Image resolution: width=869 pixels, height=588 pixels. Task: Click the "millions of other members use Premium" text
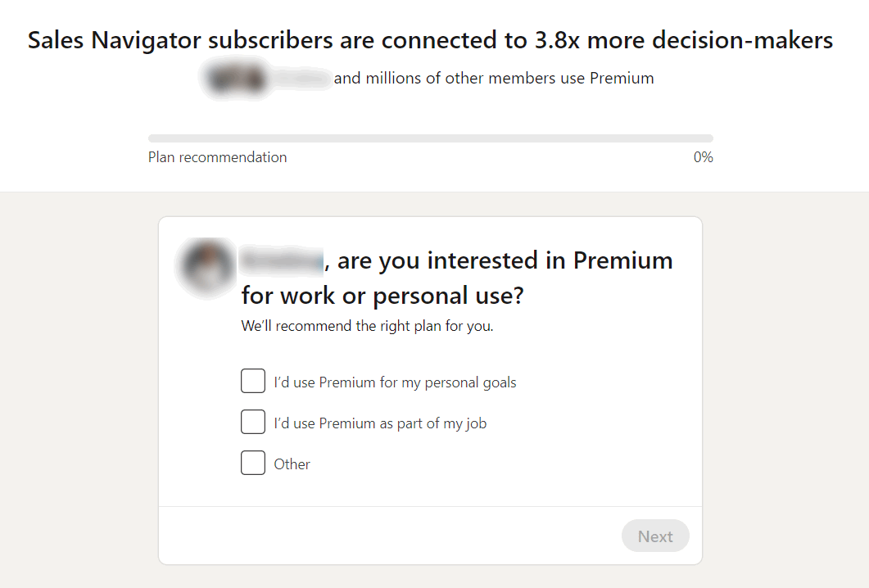pyautogui.click(x=494, y=78)
